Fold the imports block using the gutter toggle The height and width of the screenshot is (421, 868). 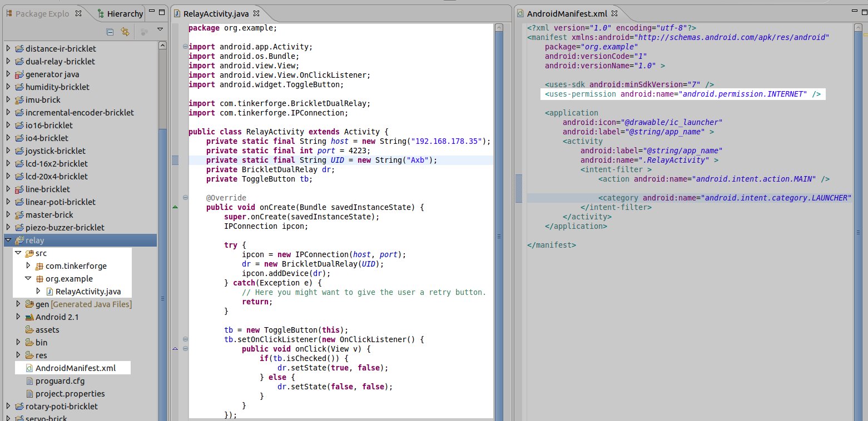pos(185,47)
